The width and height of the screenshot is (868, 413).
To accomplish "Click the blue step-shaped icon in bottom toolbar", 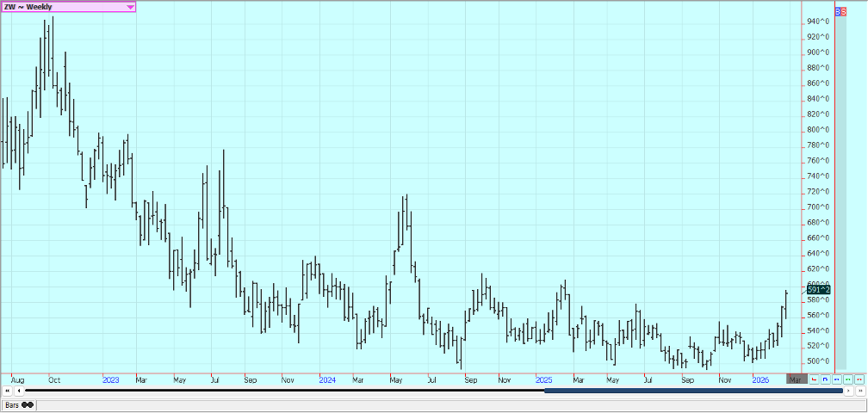I will (825, 379).
